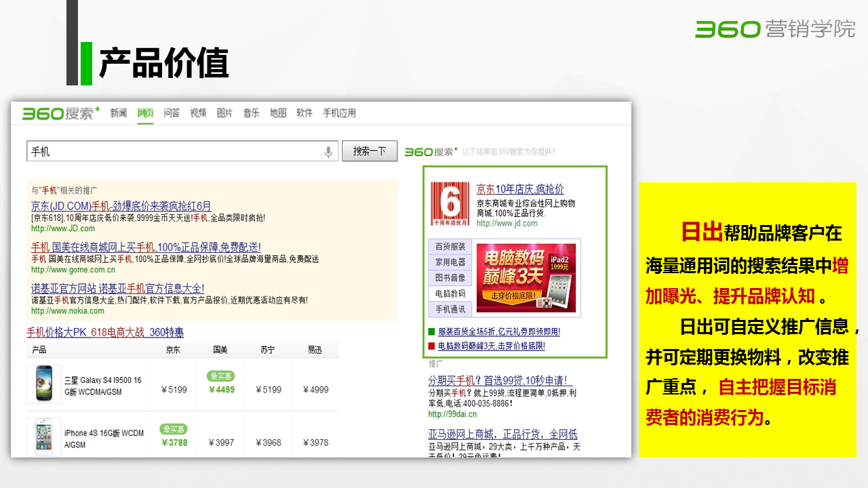Open the 问答 tab
This screenshot has height=488, width=868.
[x=172, y=113]
